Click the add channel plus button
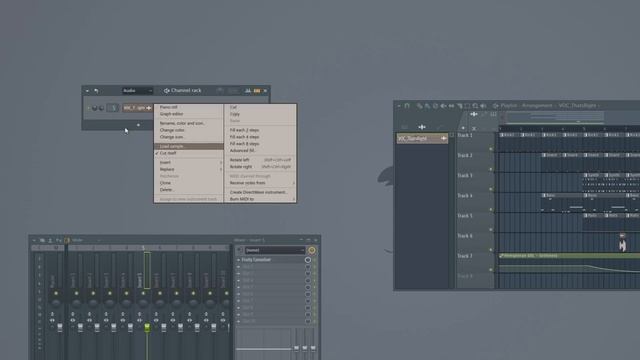Image resolution: width=640 pixels, height=360 pixels. pyautogui.click(x=138, y=125)
